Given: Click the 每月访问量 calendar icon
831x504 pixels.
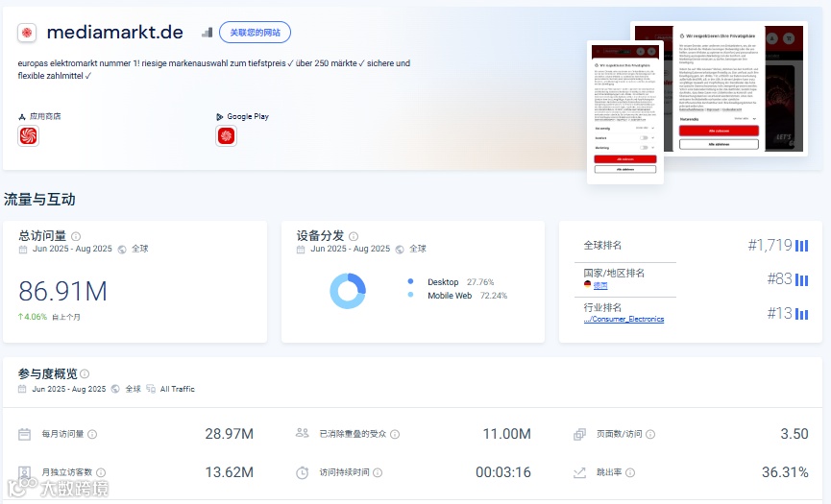Looking at the screenshot, I should [24, 435].
